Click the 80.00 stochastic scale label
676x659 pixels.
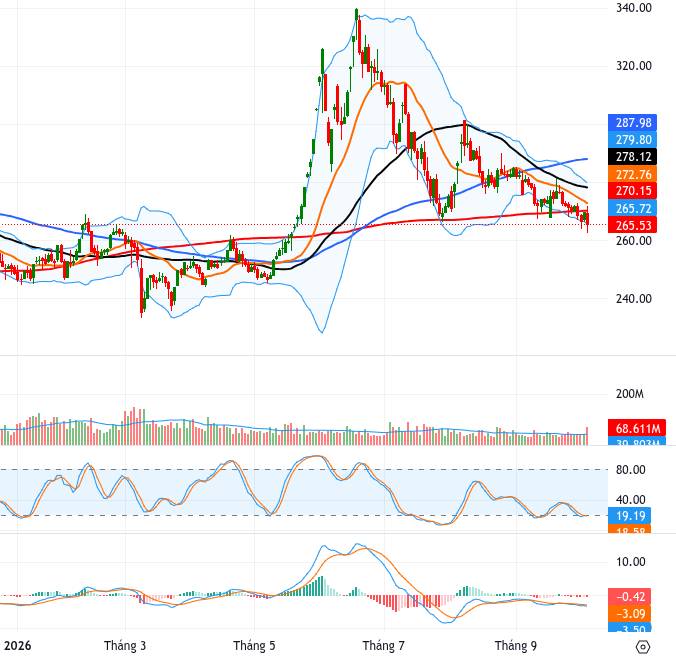[x=630, y=470]
